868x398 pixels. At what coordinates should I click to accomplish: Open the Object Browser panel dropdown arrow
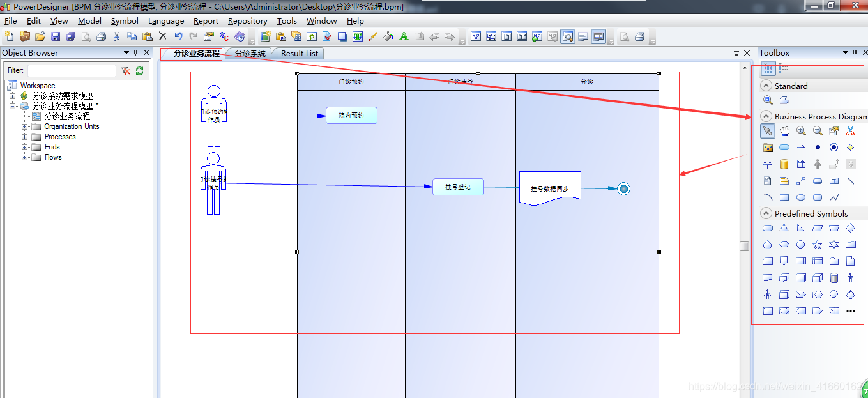point(126,52)
